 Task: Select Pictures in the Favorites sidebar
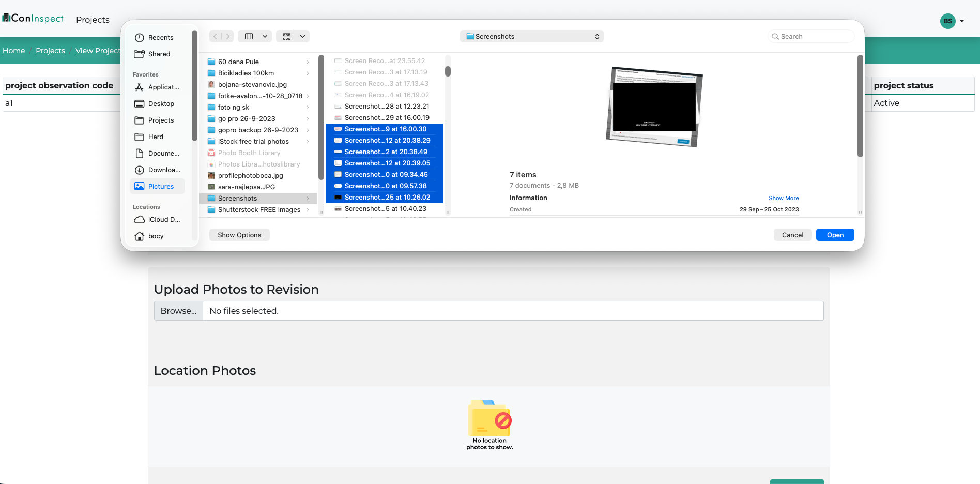click(160, 187)
